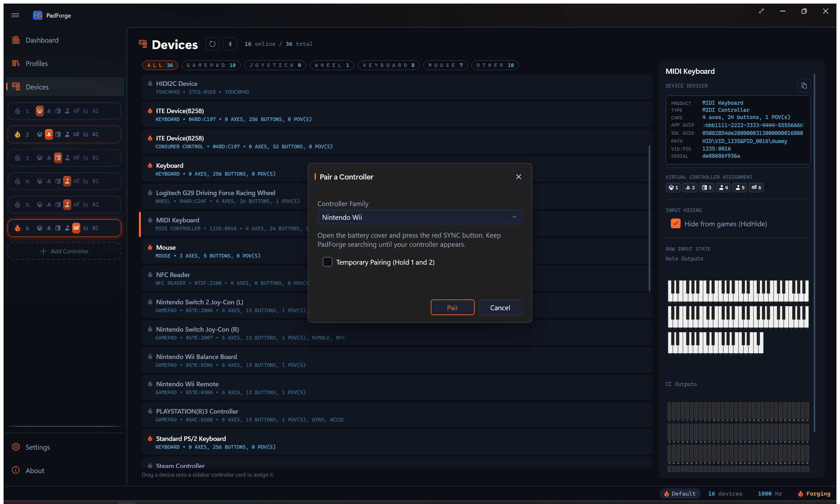The width and height of the screenshot is (840, 504).
Task: Select the ALL 36 filter tab
Action: (160, 65)
